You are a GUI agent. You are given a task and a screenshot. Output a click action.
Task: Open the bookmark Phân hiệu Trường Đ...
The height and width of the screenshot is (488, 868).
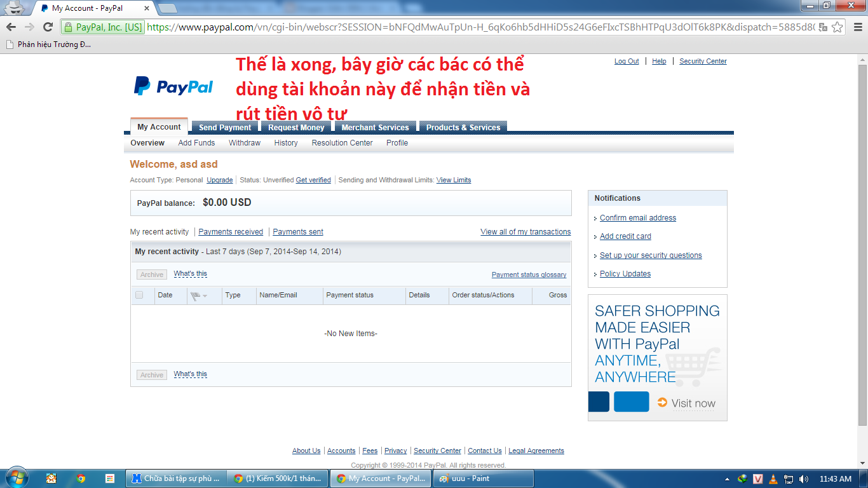48,44
